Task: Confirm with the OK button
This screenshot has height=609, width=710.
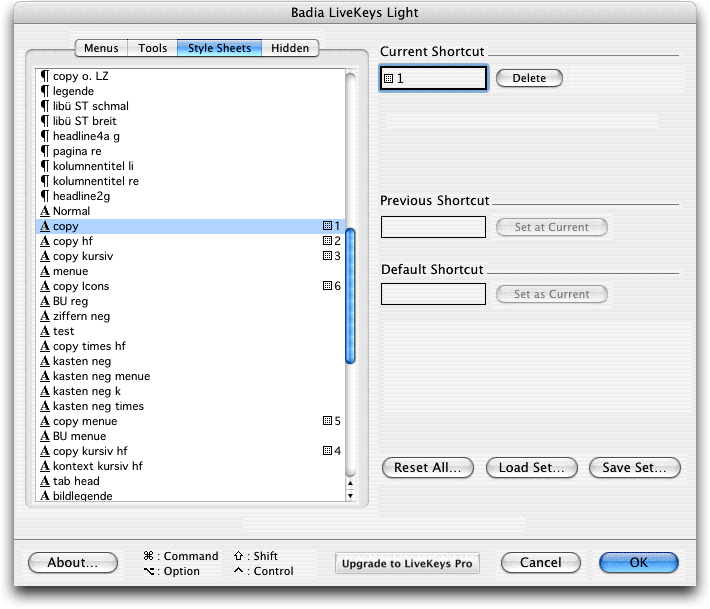Action: pos(638,562)
